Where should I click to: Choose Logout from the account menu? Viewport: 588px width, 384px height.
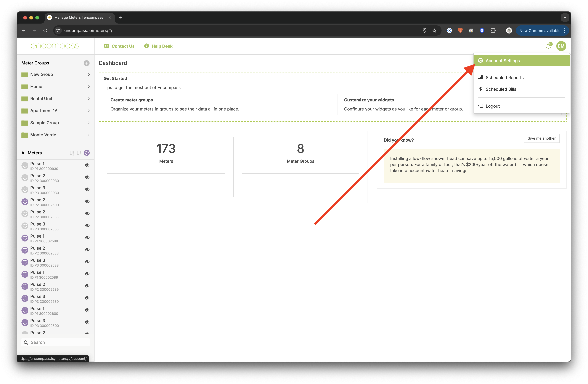pos(492,106)
